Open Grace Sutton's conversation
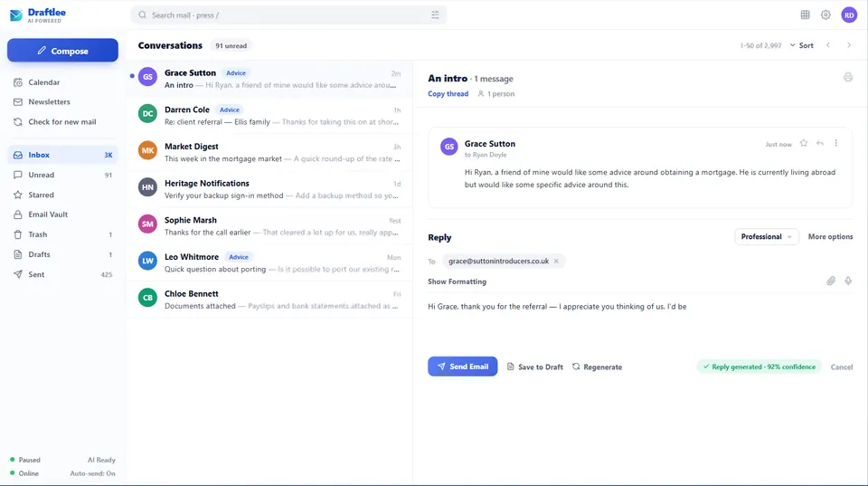This screenshot has width=868, height=486. tap(269, 79)
